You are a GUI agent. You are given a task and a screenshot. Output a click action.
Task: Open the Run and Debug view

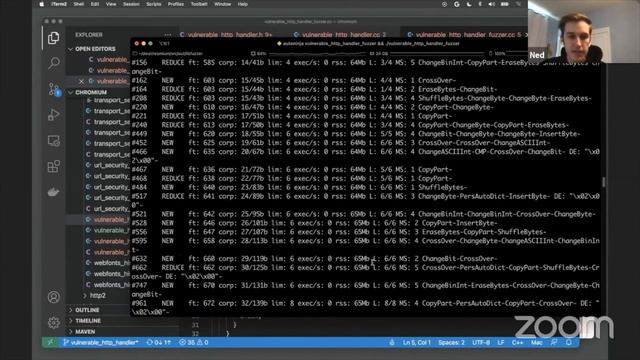tap(53, 115)
